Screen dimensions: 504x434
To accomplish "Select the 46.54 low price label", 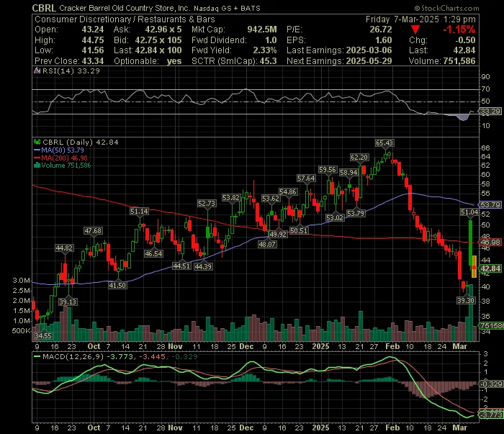I will click(153, 254).
